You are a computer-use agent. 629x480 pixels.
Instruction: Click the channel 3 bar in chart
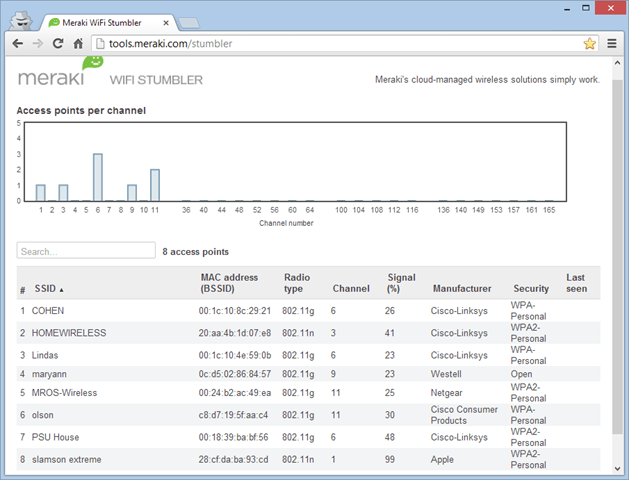pyautogui.click(x=63, y=193)
